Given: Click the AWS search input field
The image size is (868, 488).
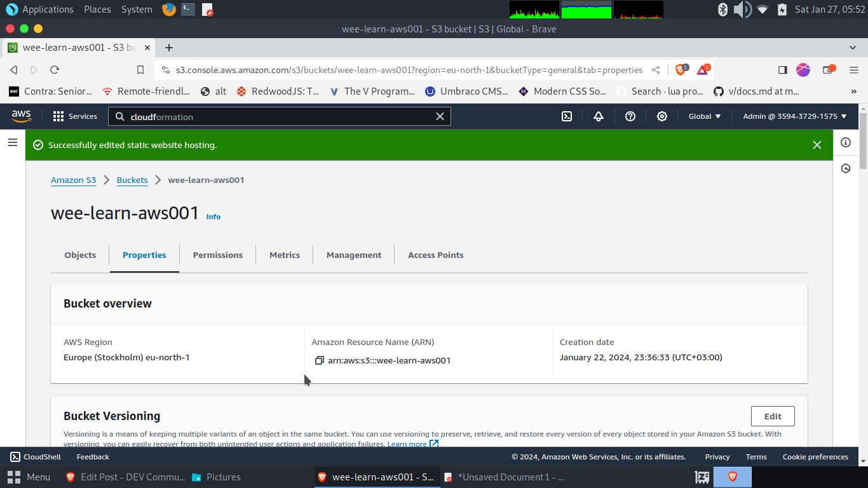Looking at the screenshot, I should 280,116.
